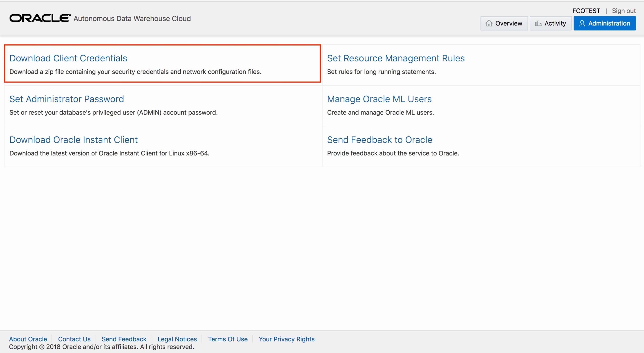Screen dimensions: 644x353
Task: Click the About Oracle footer link
Action: pos(28,339)
